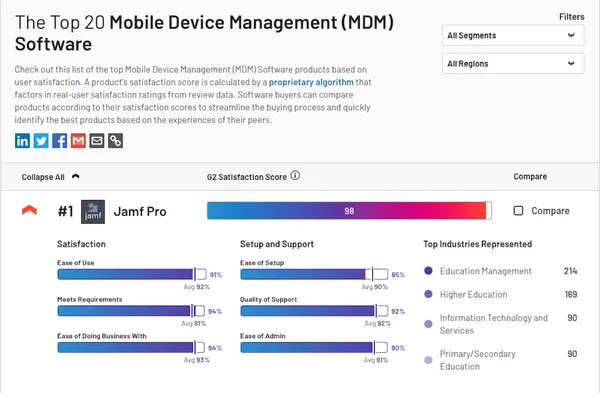Share via the email envelope icon

(97, 141)
